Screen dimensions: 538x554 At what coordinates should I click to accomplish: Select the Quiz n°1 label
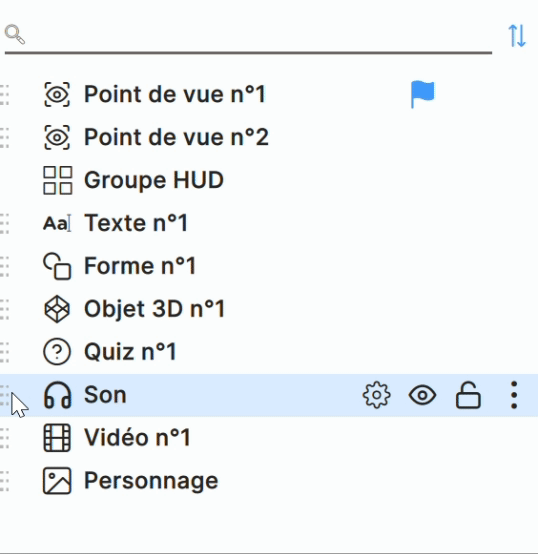[x=130, y=352]
